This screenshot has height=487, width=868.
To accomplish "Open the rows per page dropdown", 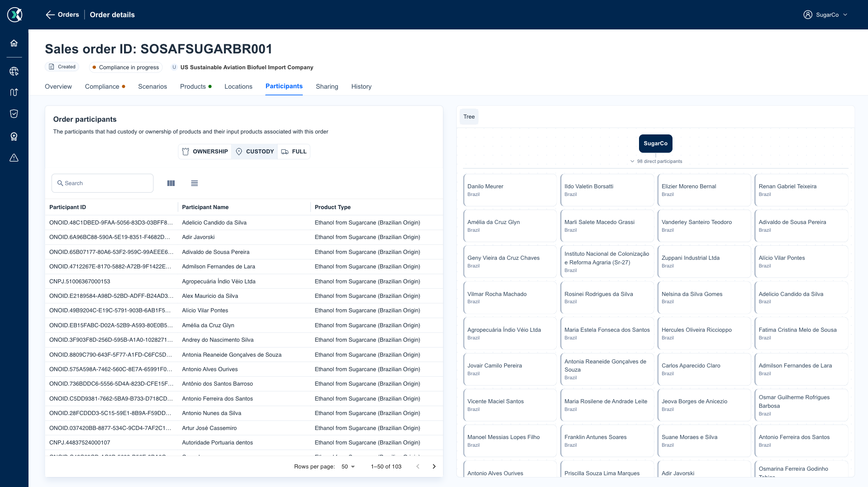I will point(348,467).
